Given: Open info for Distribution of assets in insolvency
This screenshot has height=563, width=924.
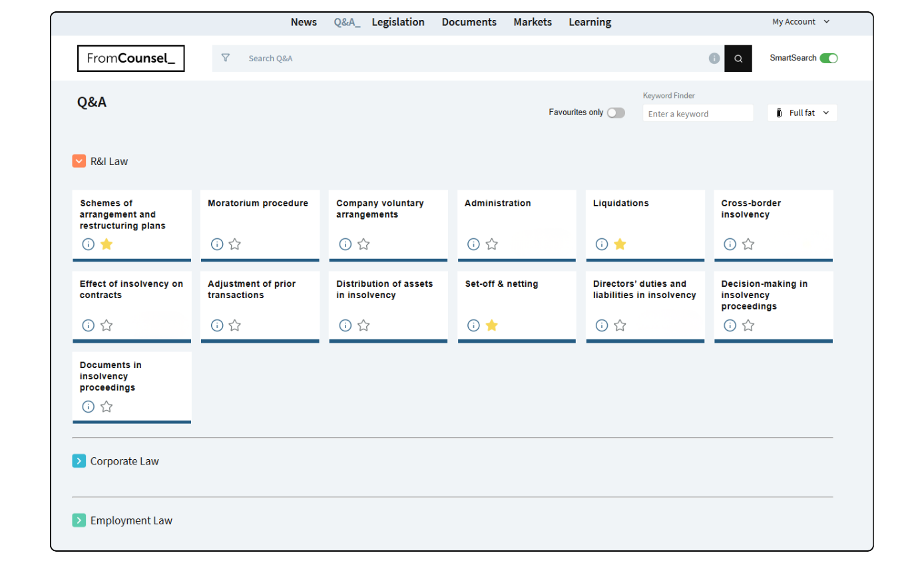Looking at the screenshot, I should click(345, 325).
